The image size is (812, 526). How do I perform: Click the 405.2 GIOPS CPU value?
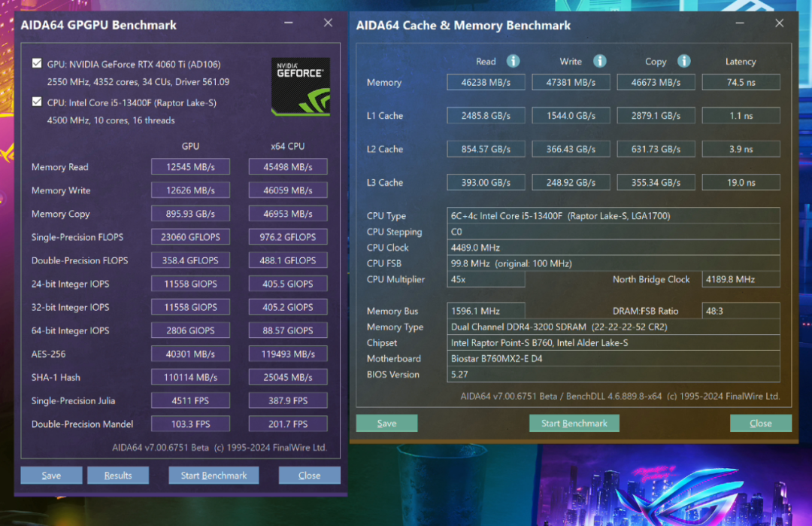click(x=288, y=307)
